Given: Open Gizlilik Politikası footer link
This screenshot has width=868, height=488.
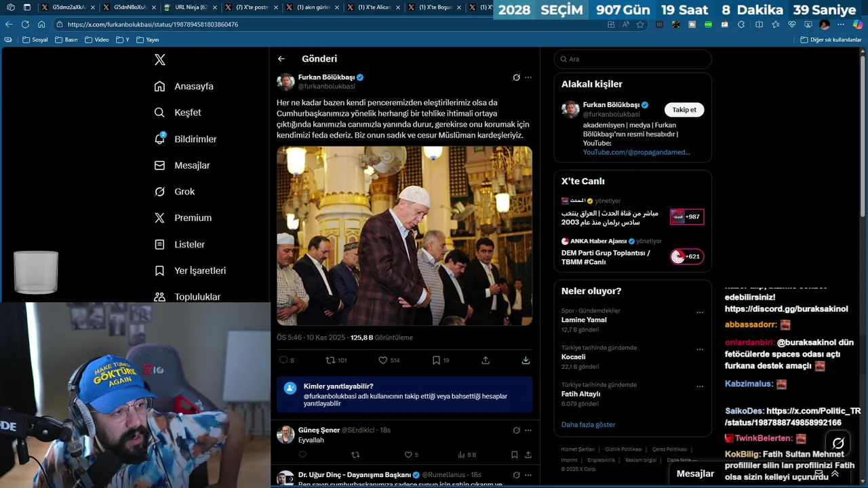Looking at the screenshot, I should pyautogui.click(x=623, y=449).
